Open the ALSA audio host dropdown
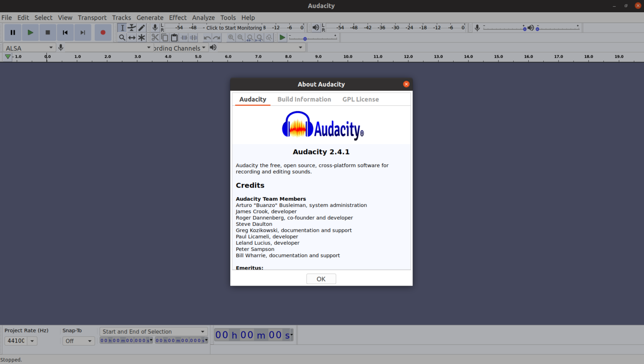This screenshot has height=364, width=644. [29, 47]
